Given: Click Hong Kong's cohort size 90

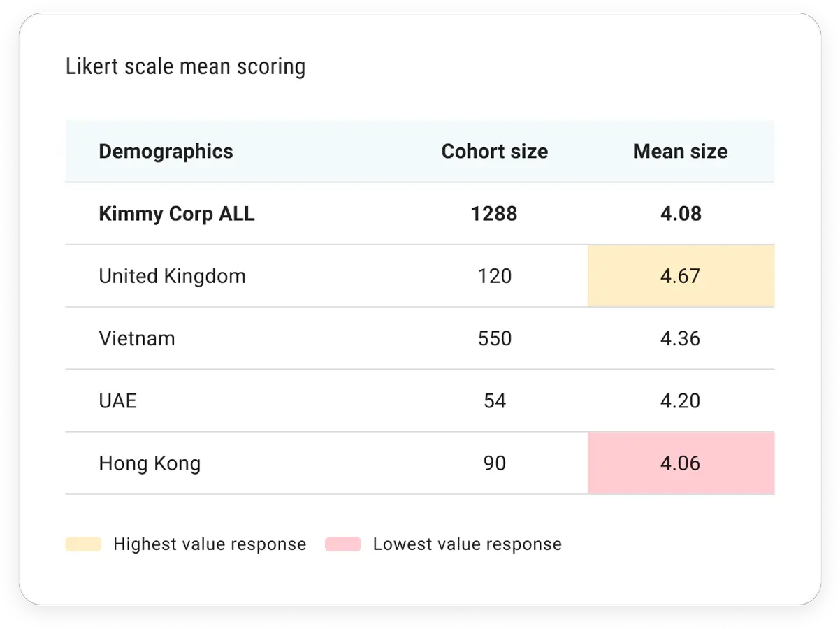Looking at the screenshot, I should (495, 463).
